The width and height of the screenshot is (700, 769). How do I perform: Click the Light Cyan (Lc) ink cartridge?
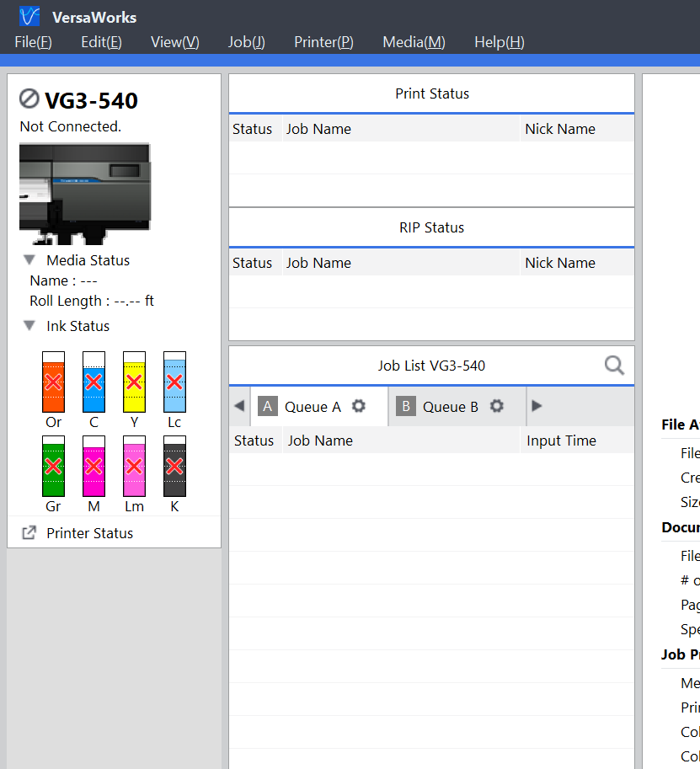pos(174,382)
